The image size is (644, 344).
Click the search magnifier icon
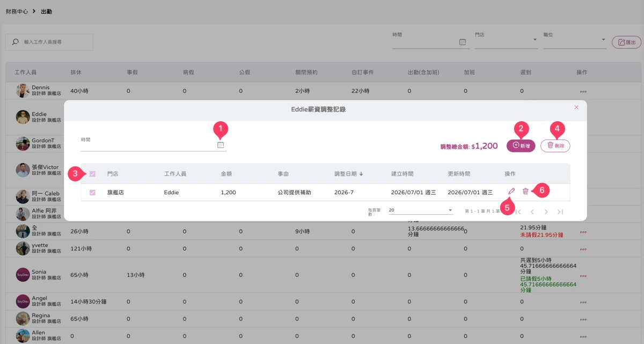point(15,42)
